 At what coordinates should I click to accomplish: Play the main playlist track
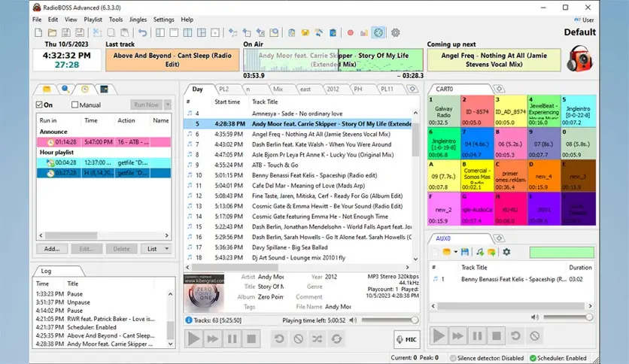(193, 339)
